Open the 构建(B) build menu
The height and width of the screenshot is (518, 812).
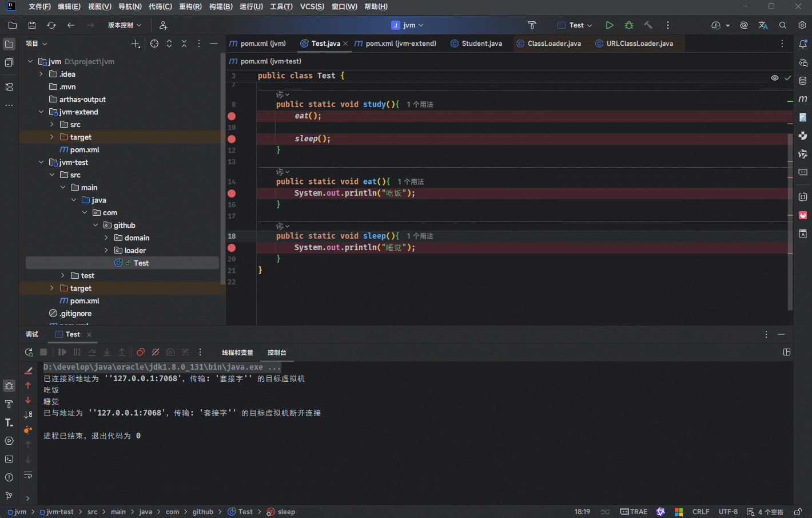point(221,7)
